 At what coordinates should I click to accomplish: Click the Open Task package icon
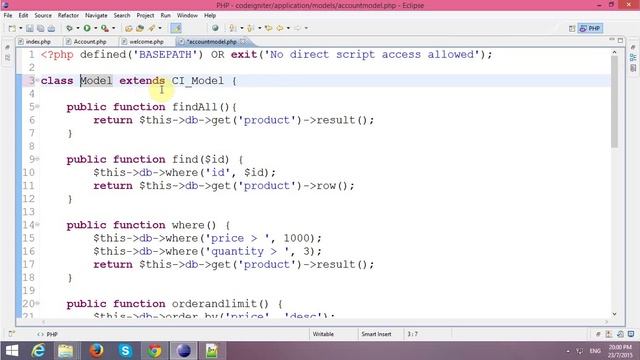coord(140,28)
